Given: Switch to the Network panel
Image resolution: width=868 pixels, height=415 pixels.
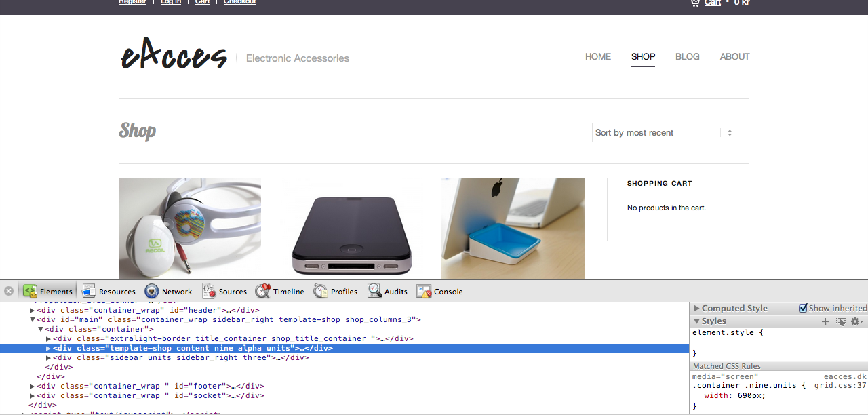Looking at the screenshot, I should click(168, 292).
